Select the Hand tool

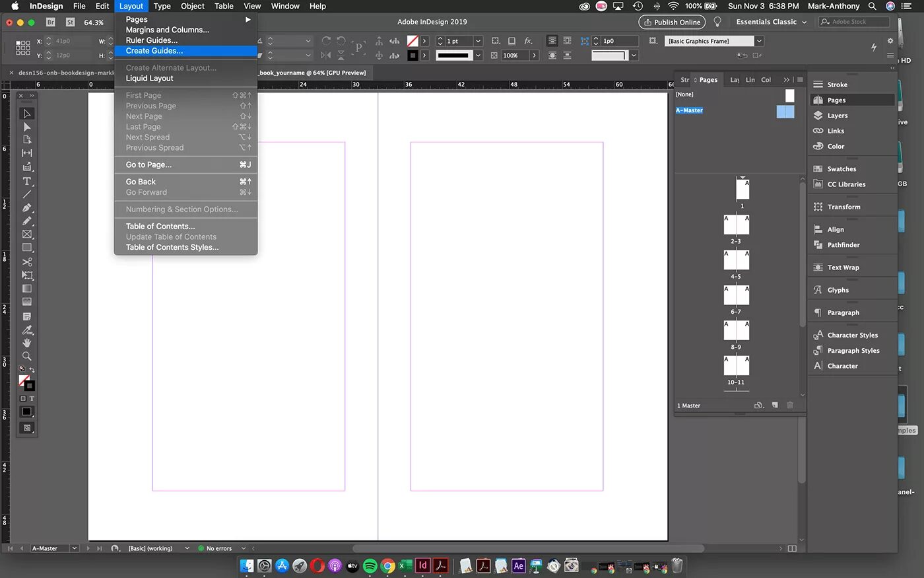[x=27, y=343]
